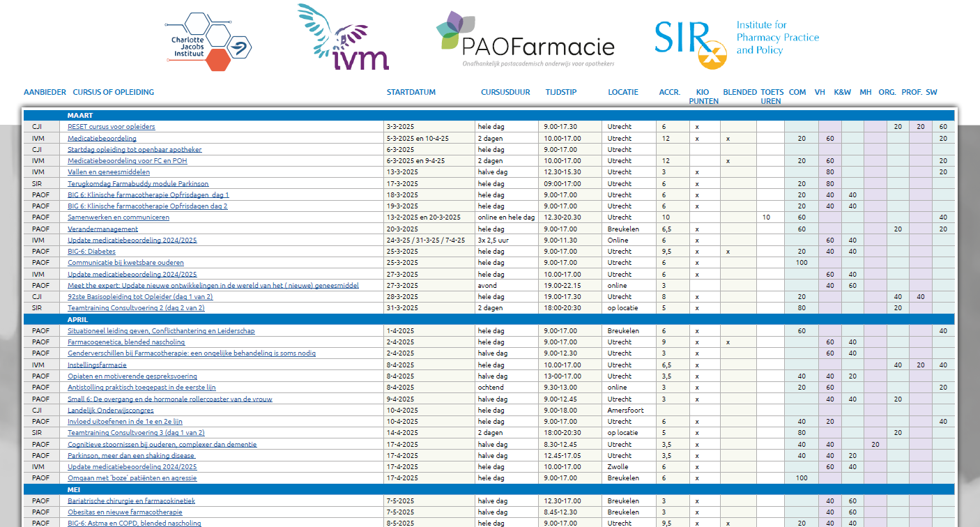Open BIG 6 Klinische farmacotherapie Opfrisdagen dag 1
The height and width of the screenshot is (527, 980).
click(x=148, y=194)
